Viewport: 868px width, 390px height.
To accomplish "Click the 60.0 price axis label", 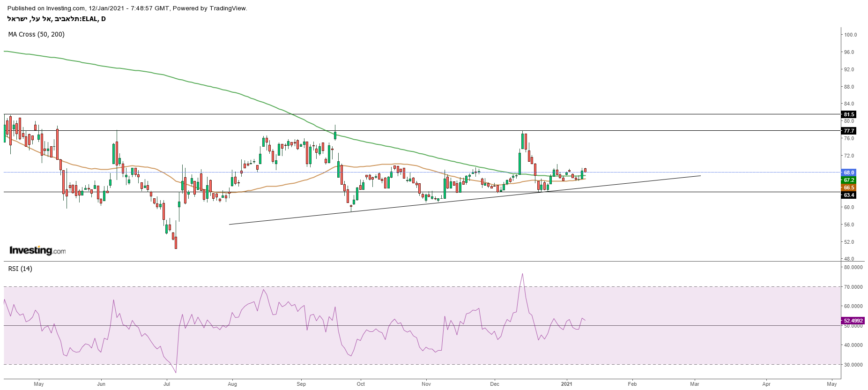I will (x=849, y=207).
